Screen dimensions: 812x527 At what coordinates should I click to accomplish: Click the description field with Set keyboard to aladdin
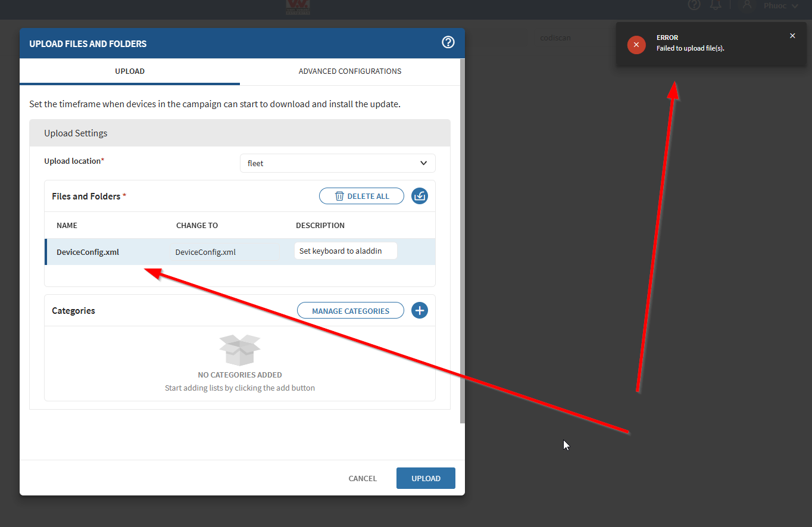(345, 251)
